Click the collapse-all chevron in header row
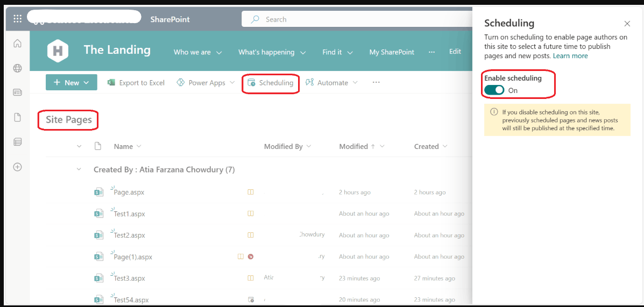 coord(79,146)
